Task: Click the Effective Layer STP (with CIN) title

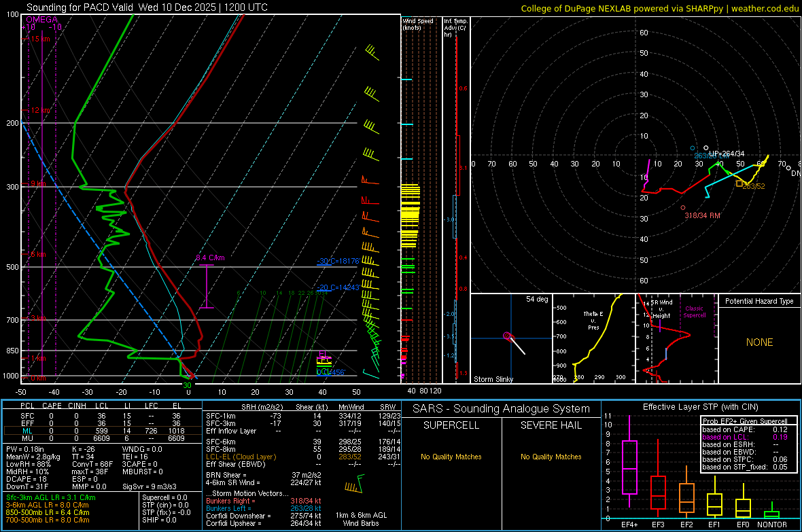Action: (701, 407)
